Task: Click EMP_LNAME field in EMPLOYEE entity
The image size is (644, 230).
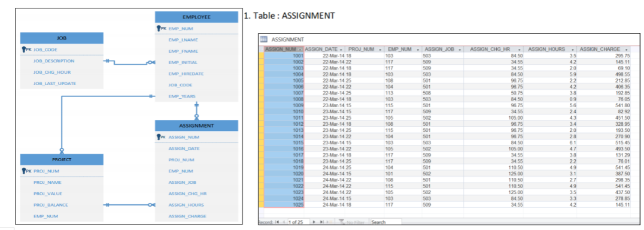Action: (x=183, y=40)
